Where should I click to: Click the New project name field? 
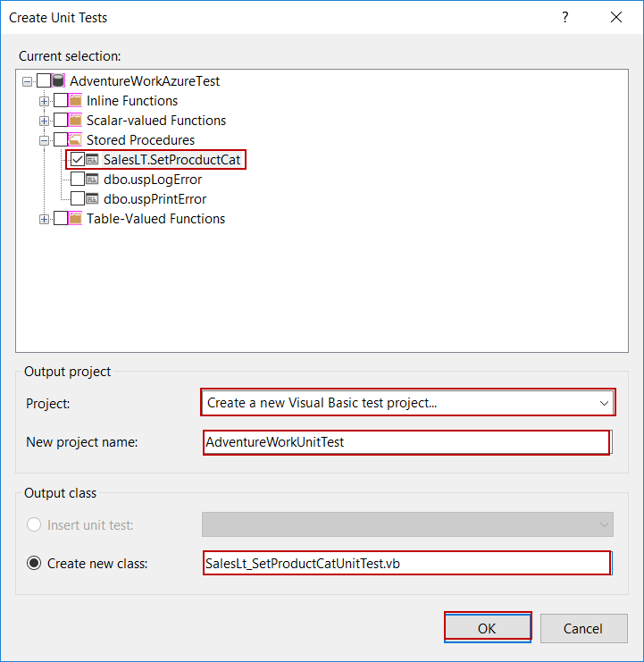[406, 442]
